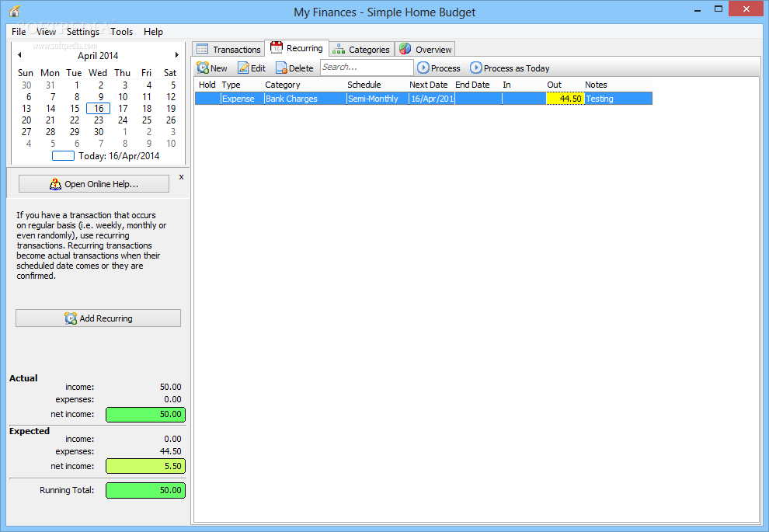Click the Semi-Monthly schedule cell

pos(378,99)
